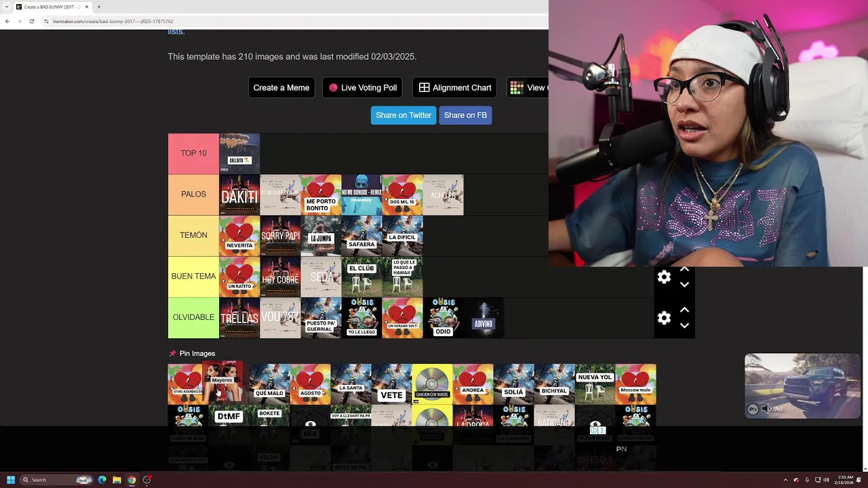Select the SAFAERA image
This screenshot has height=488, width=868.
[x=361, y=236]
